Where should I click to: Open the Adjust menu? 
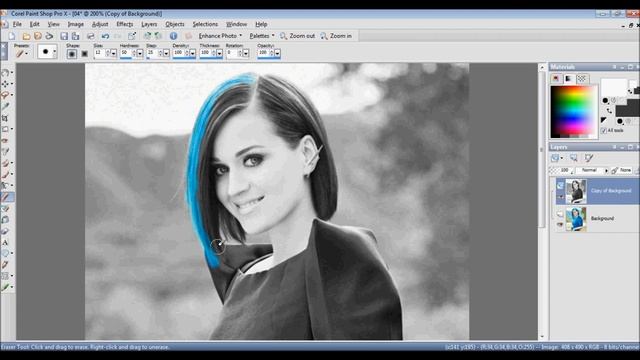(100, 24)
